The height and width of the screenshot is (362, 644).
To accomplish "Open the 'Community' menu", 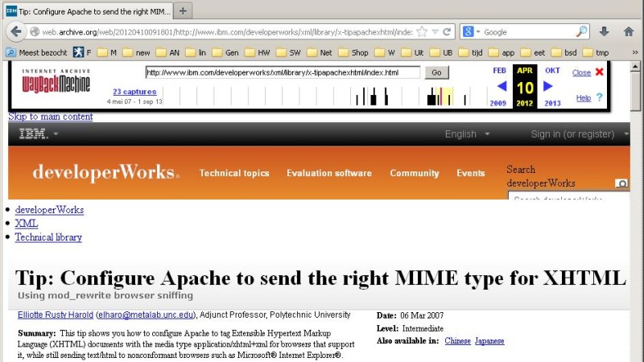I will (x=415, y=173).
